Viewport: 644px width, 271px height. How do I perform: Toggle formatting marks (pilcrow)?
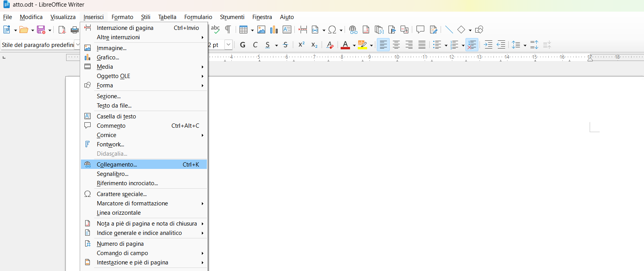point(228,30)
